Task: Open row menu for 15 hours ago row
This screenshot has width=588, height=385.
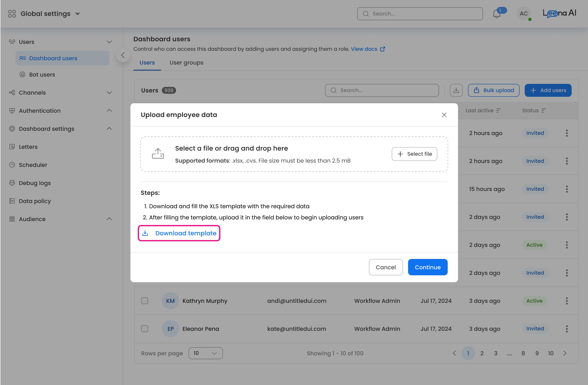Action: 566,189
